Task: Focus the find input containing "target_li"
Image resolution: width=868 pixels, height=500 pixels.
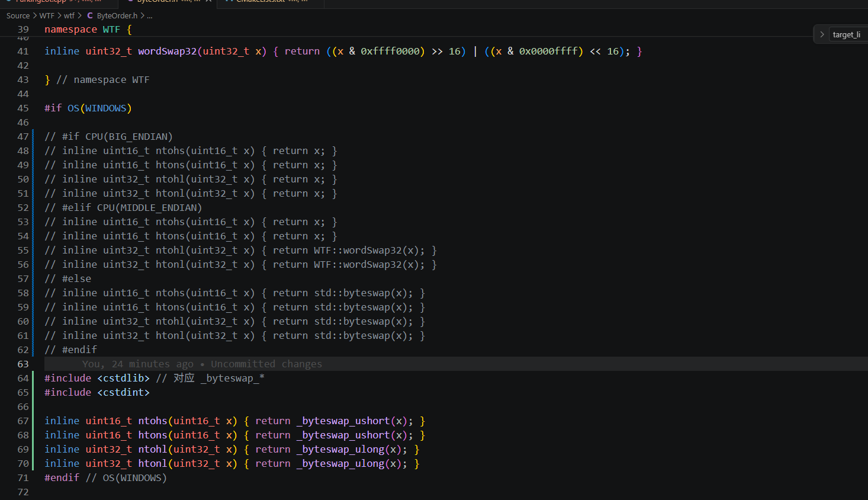Action: tap(848, 34)
